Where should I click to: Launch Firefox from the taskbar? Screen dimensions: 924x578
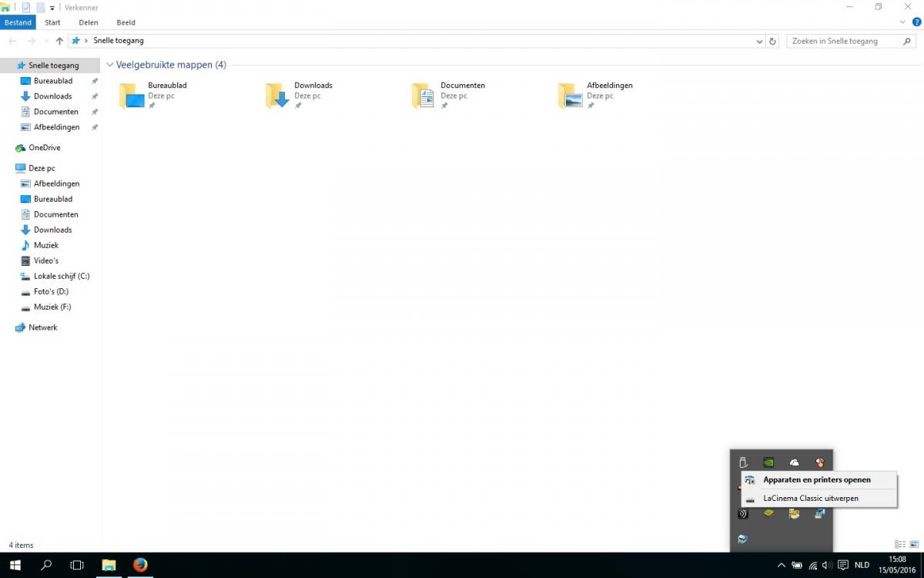[140, 565]
